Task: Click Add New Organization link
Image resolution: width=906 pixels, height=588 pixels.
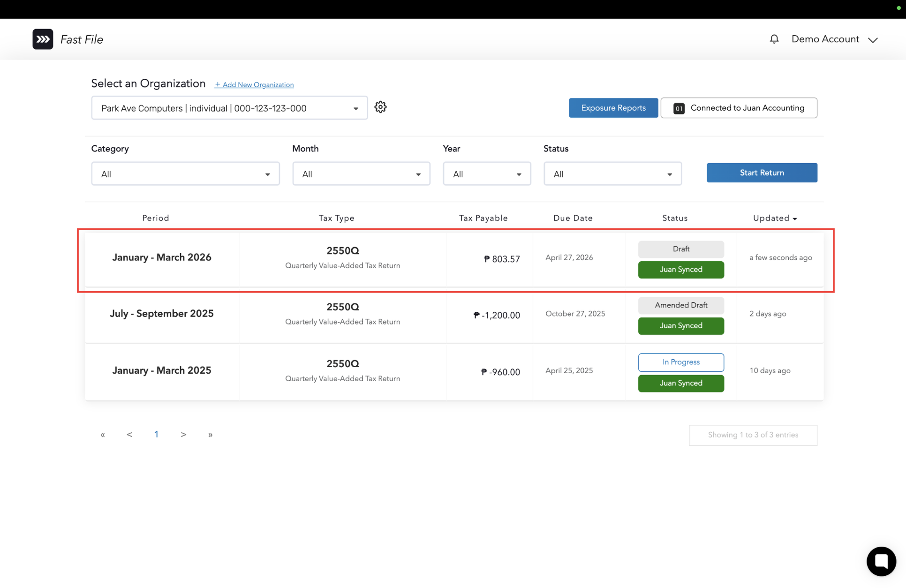Action: point(254,85)
